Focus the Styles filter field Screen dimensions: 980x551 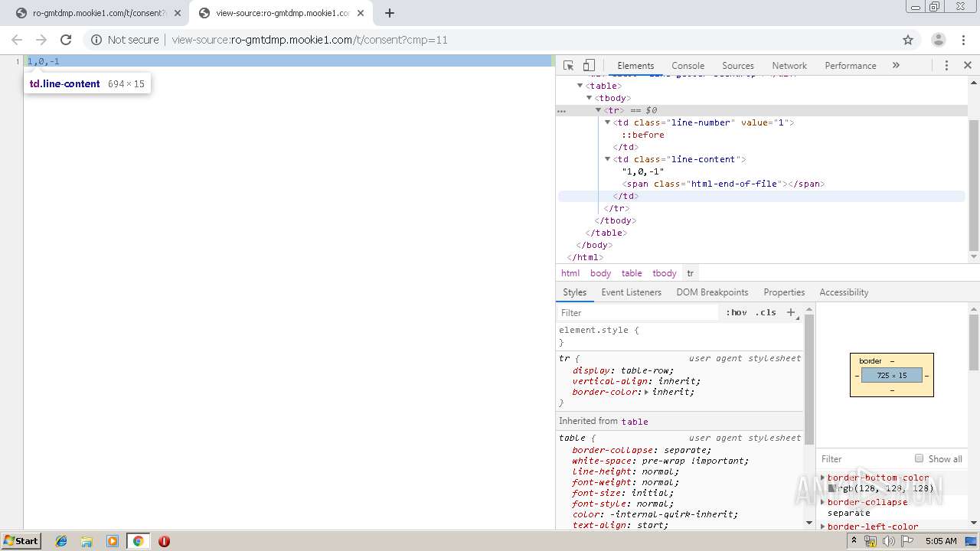pos(639,312)
